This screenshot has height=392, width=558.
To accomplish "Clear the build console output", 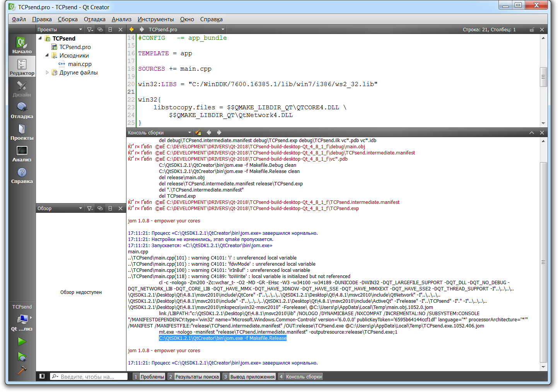I will point(198,132).
